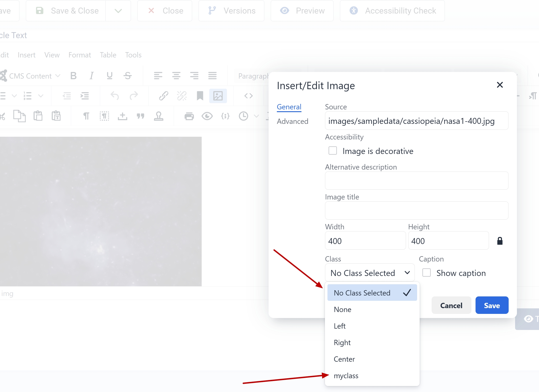539x392 pixels.
Task: Click the Print icon in the toolbar
Action: click(189, 116)
